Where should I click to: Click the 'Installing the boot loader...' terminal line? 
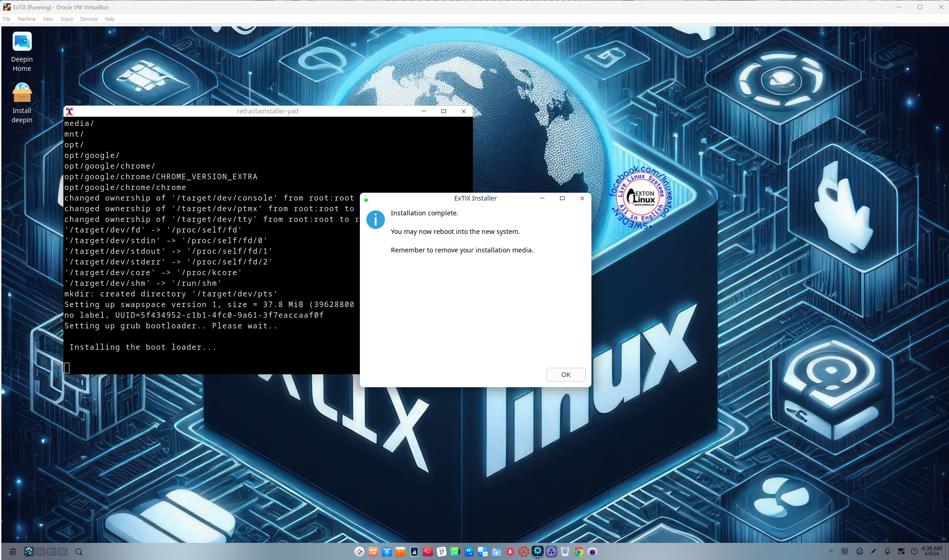click(x=143, y=347)
